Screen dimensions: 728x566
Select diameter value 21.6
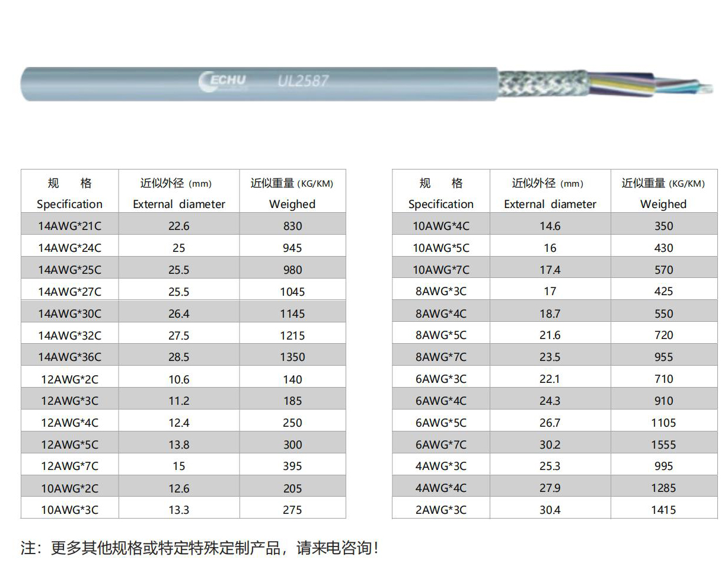tap(550, 335)
